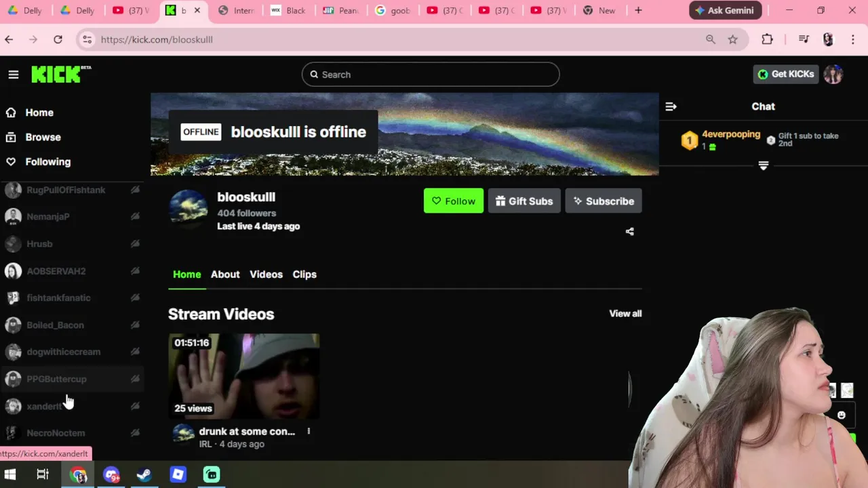The width and height of the screenshot is (868, 488).
Task: Open Steam from the taskbar
Action: click(144, 474)
